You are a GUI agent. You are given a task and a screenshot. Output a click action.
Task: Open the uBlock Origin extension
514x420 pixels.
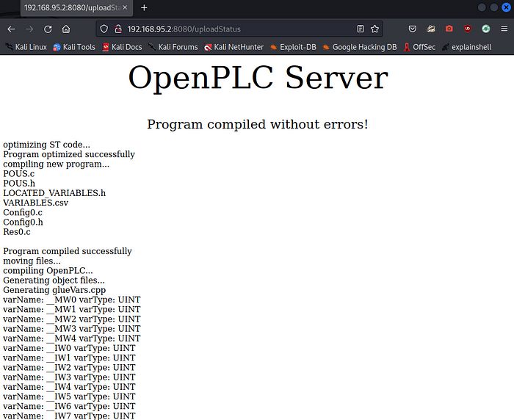coord(468,29)
